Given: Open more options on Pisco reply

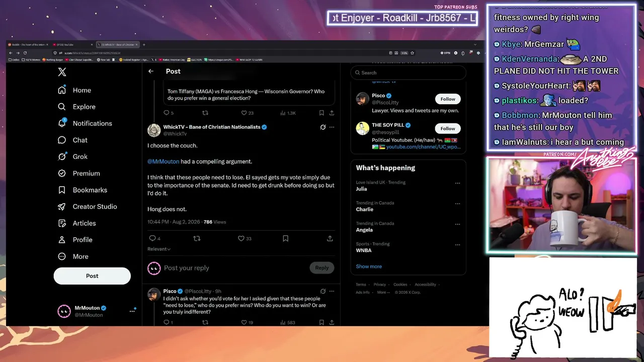Looking at the screenshot, I should click(x=332, y=291).
